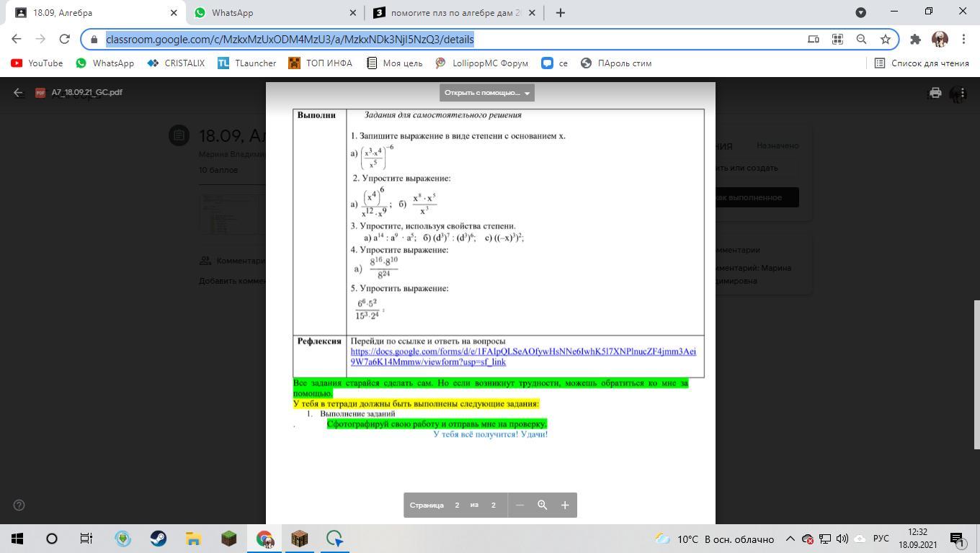Reload the page

64,39
